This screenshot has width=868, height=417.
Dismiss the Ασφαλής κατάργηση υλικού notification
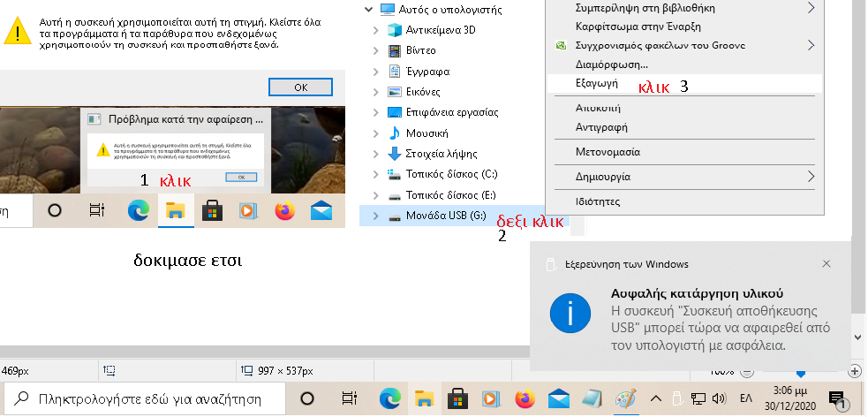coord(826,263)
